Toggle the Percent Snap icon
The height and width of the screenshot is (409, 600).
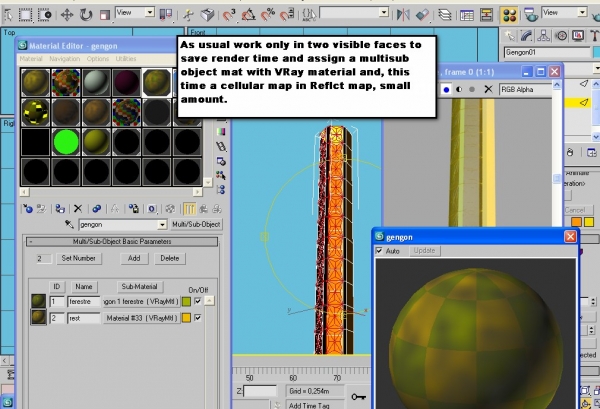tap(268, 15)
